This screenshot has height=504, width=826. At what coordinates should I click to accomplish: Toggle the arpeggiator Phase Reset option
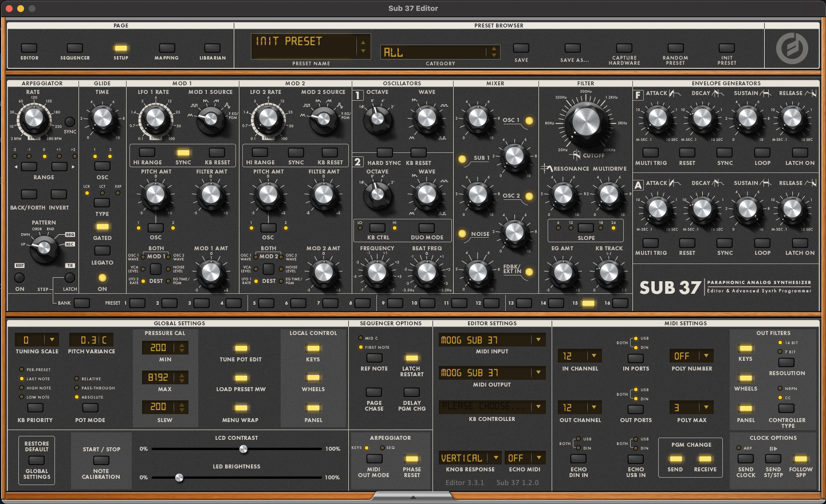click(412, 459)
